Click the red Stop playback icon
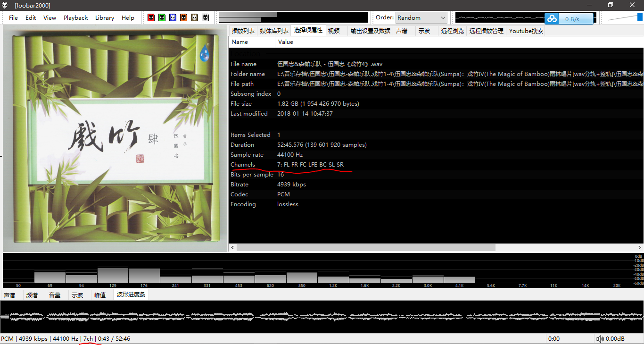 [151, 17]
